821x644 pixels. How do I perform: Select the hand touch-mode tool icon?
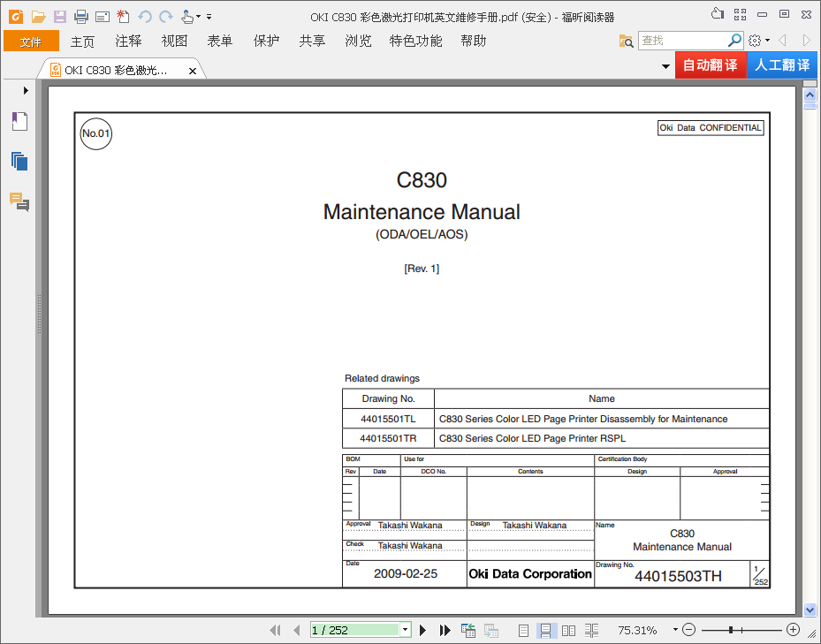[x=187, y=17]
